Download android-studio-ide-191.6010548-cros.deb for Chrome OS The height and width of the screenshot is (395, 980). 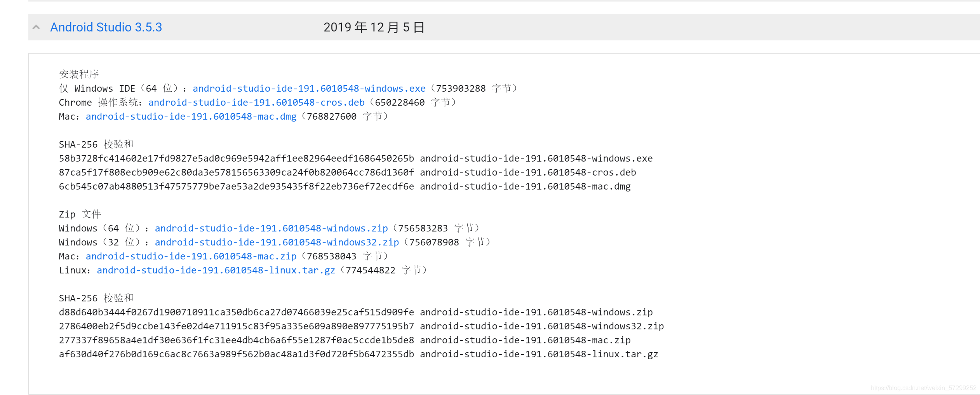256,103
